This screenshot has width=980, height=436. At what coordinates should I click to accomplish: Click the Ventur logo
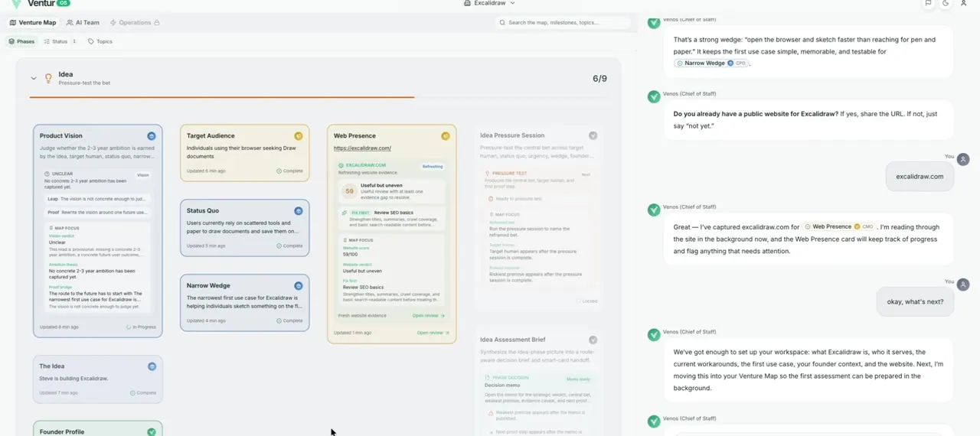tap(40, 3)
